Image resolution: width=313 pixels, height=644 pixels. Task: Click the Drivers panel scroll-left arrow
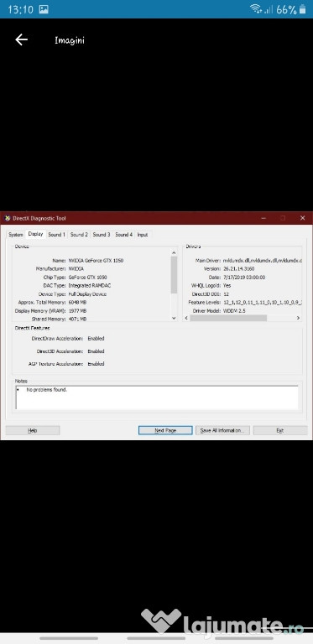tap(186, 318)
